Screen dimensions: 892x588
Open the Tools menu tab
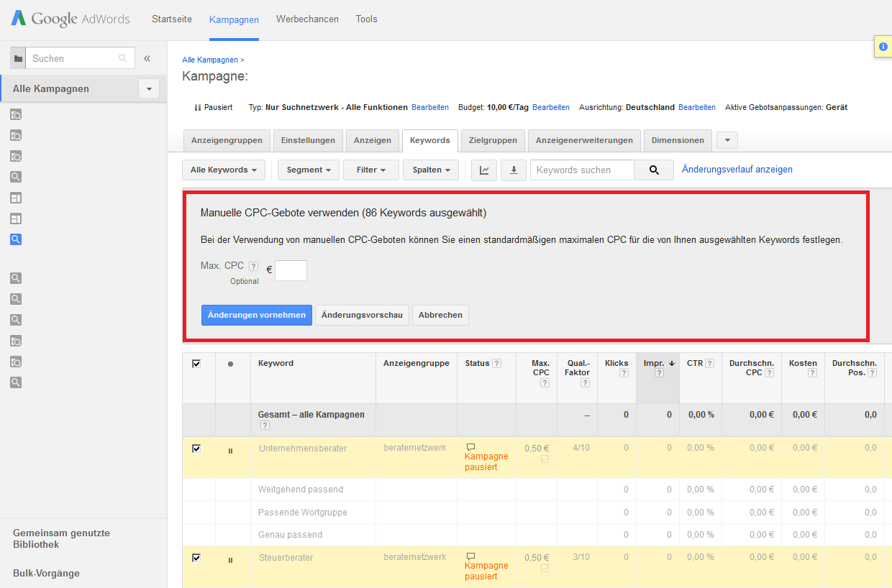click(367, 19)
